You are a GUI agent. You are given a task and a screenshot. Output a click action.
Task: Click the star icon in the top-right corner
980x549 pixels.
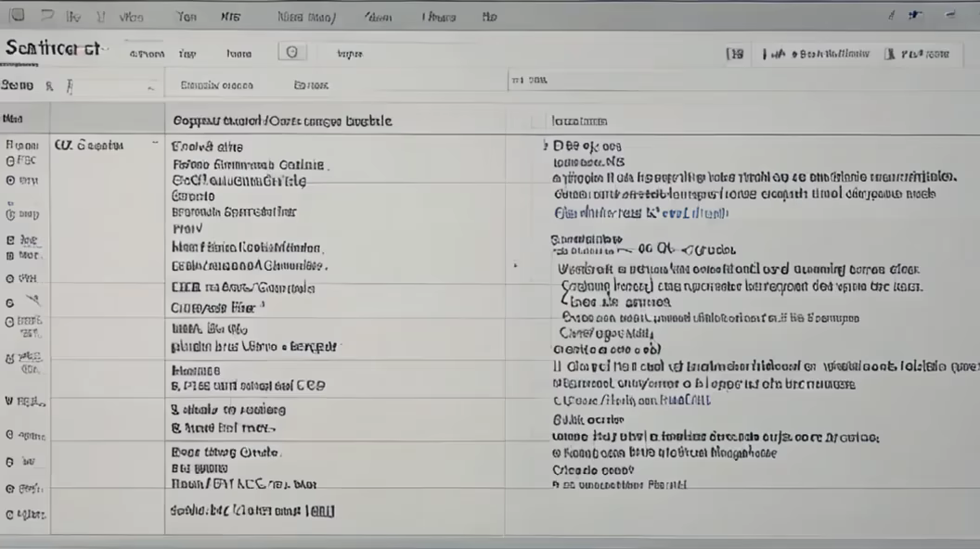pos(915,16)
